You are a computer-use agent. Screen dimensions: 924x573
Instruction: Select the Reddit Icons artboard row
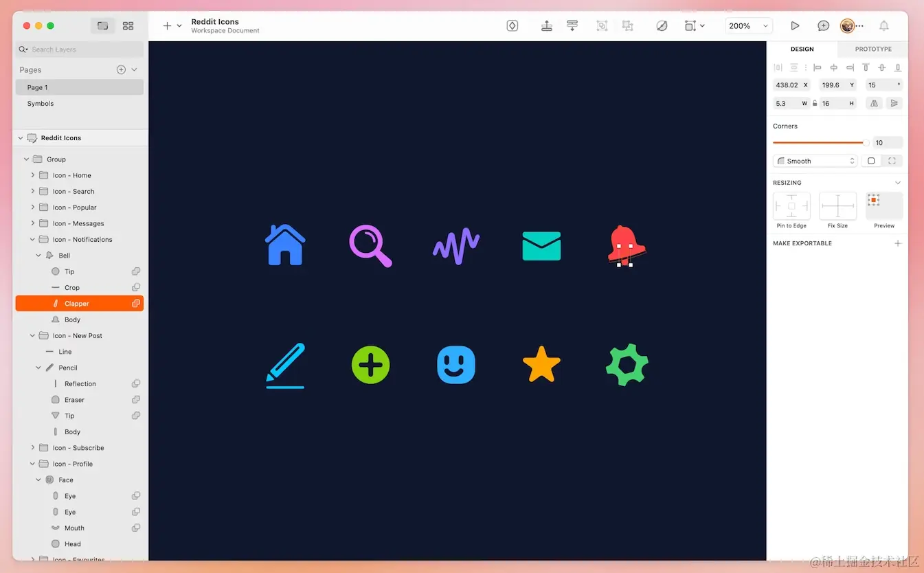(80, 138)
